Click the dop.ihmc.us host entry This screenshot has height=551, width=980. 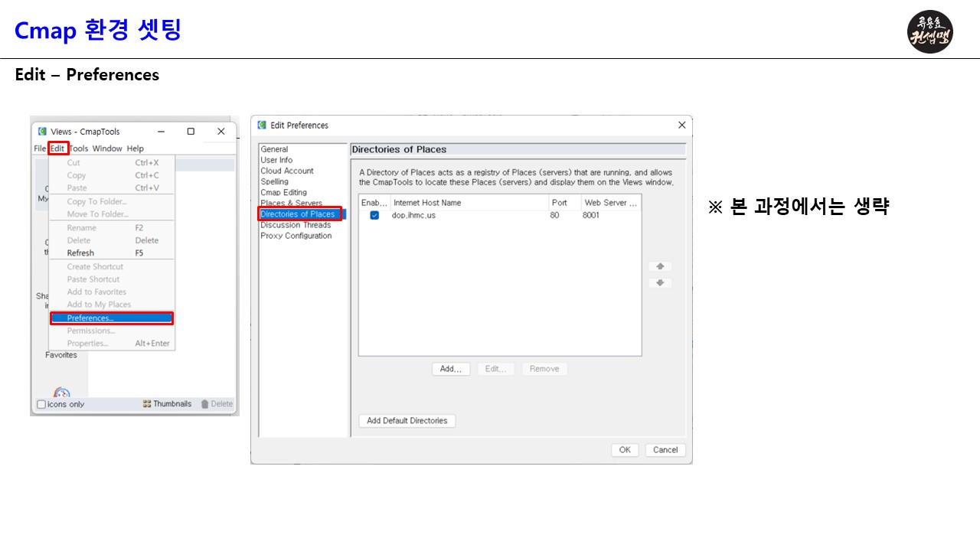coord(413,216)
